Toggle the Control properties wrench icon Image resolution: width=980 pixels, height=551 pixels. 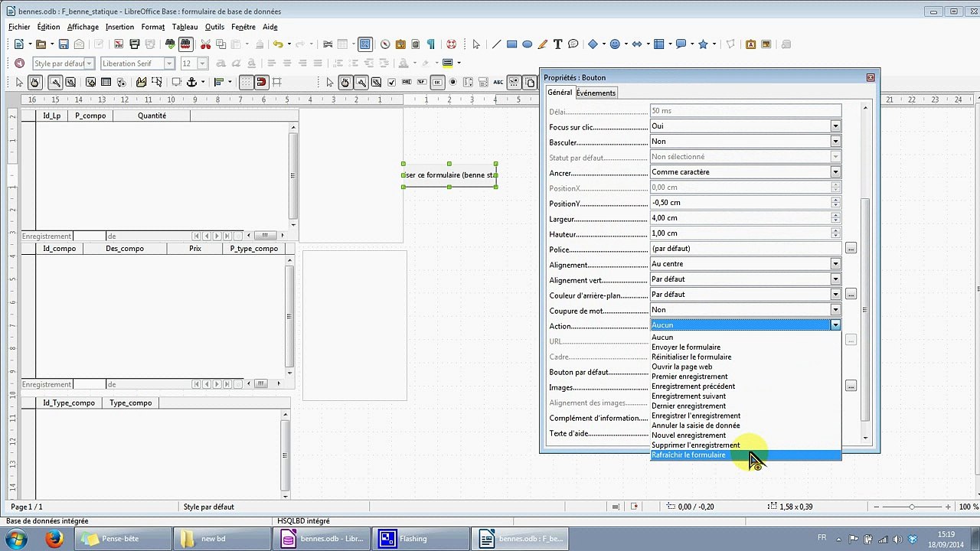coord(56,82)
